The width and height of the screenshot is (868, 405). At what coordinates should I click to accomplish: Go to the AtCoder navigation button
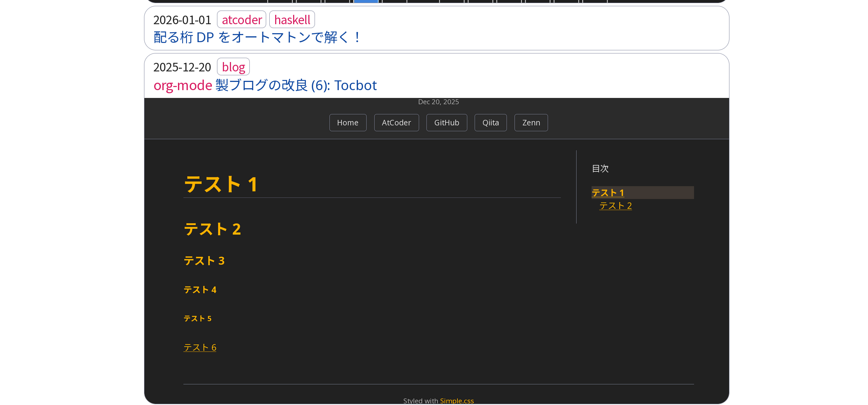click(397, 123)
